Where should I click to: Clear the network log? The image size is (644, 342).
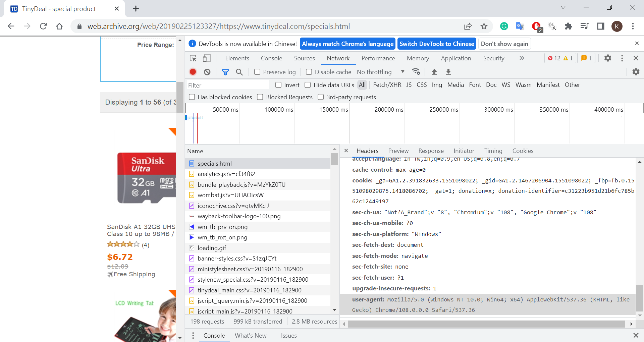pyautogui.click(x=207, y=72)
